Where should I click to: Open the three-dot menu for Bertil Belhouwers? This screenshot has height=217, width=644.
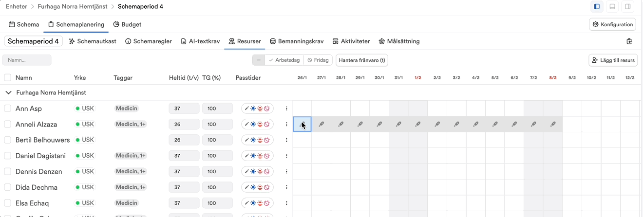286,140
